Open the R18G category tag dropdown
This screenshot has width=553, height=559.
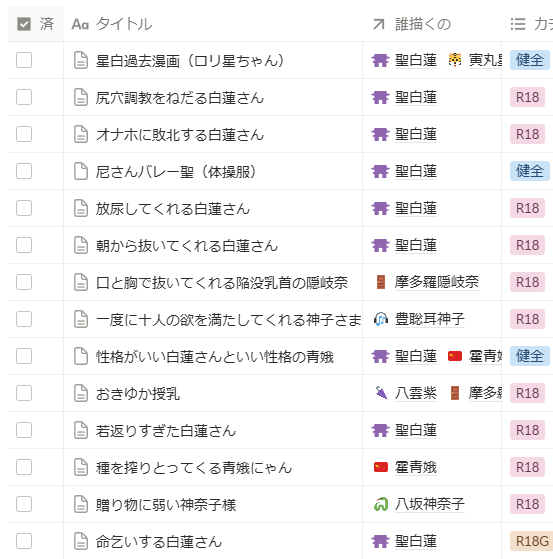(531, 541)
